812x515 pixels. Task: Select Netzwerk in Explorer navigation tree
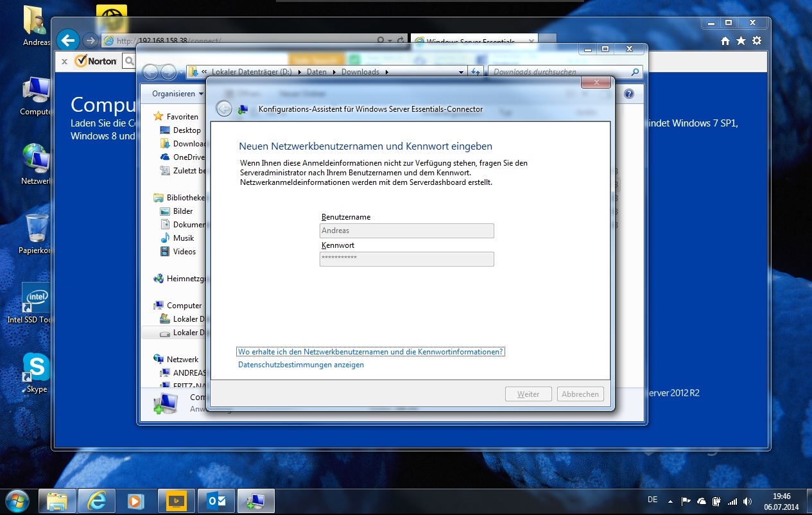[182, 360]
